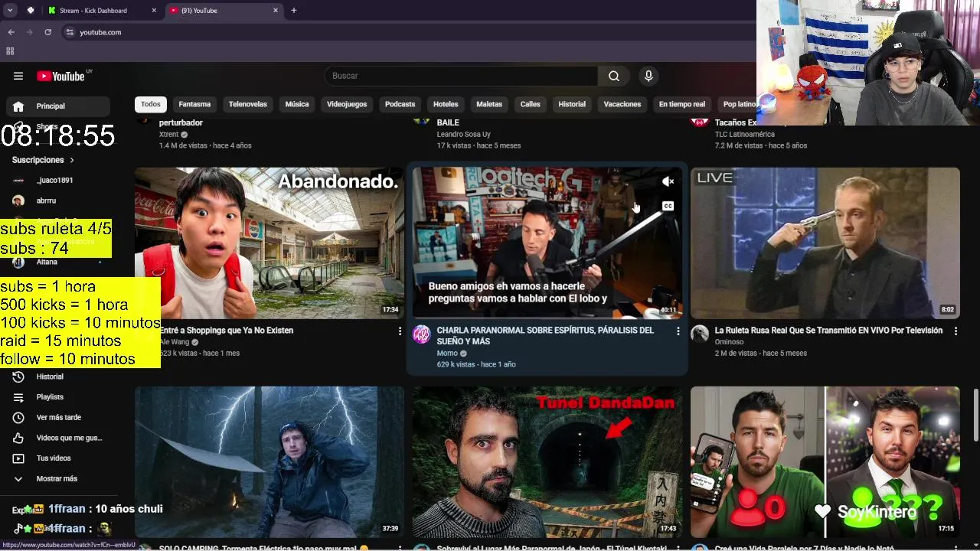Open Ale Wang channel name link
Screen dimensions: 980x551
[x=174, y=342]
